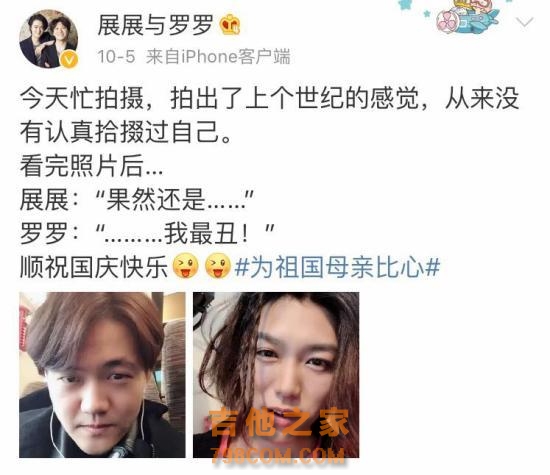This screenshot has width=550, height=475.
Task: Follow hashtag #为祖国母亲比心# link
Action: (x=337, y=267)
